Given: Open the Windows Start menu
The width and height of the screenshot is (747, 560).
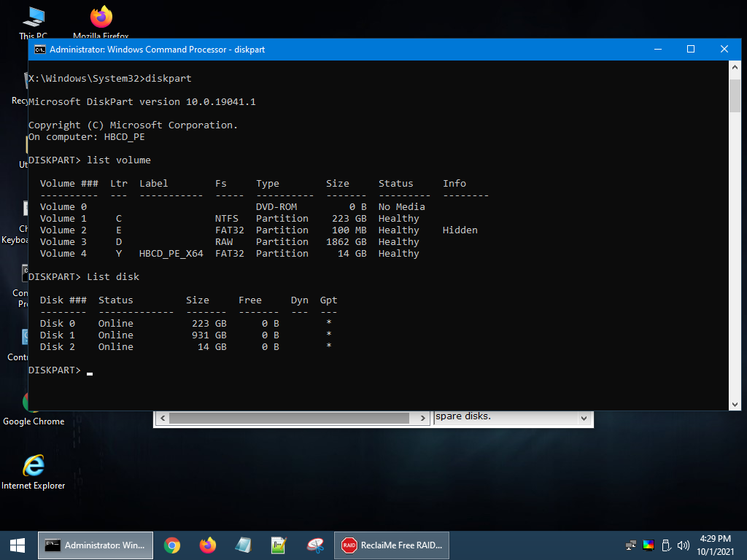Looking at the screenshot, I should pos(18,545).
